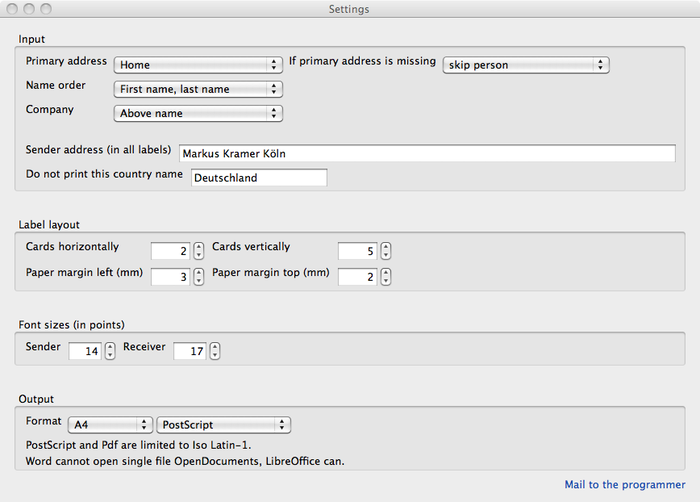Increase Sender font size stepper

110,347
